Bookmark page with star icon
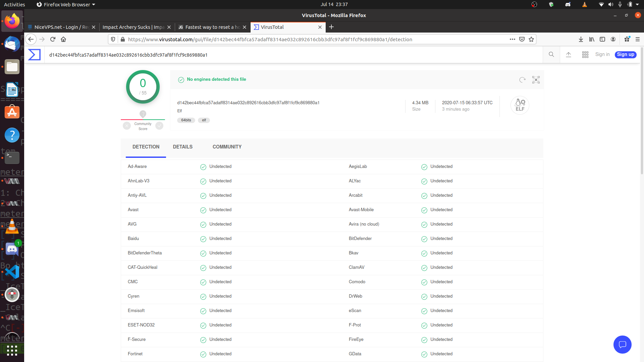644x362 pixels. pos(531,39)
